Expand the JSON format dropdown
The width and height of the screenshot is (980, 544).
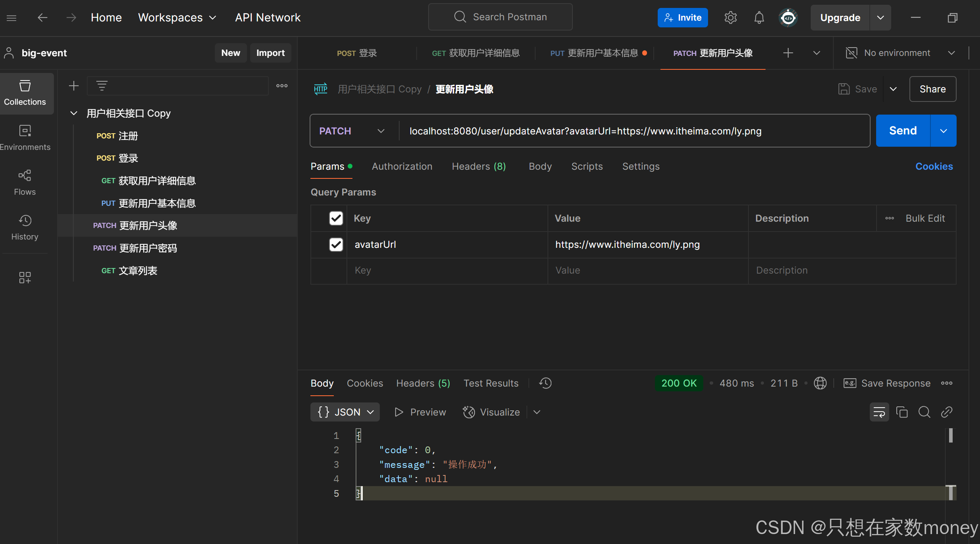tap(345, 412)
